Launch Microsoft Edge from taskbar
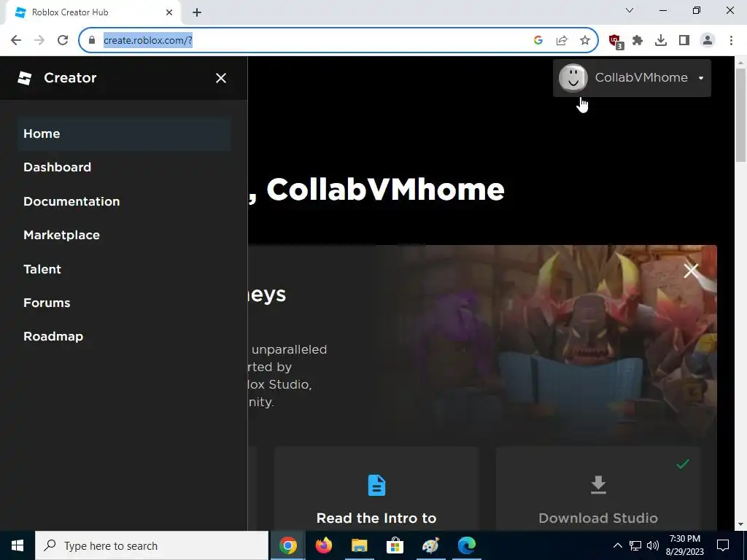Image resolution: width=747 pixels, height=560 pixels. pyautogui.click(x=466, y=545)
